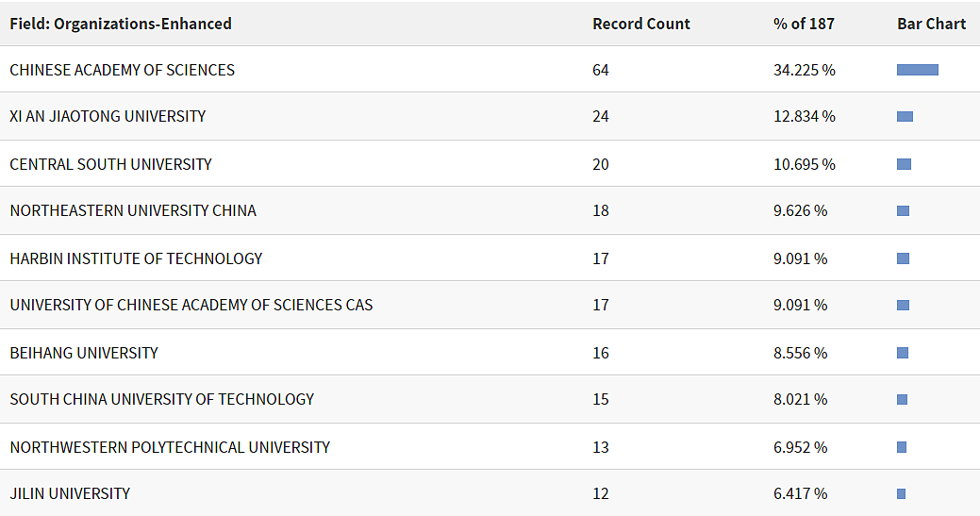Open Northwestern Polytechnical University entry

170,447
